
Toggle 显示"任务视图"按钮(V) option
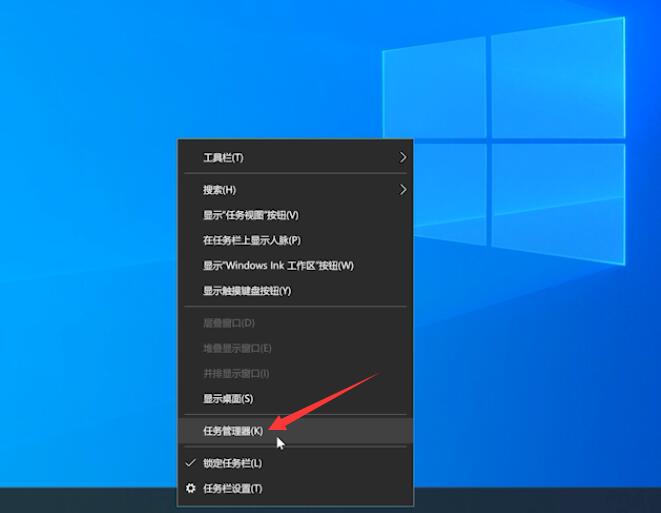(x=250, y=215)
